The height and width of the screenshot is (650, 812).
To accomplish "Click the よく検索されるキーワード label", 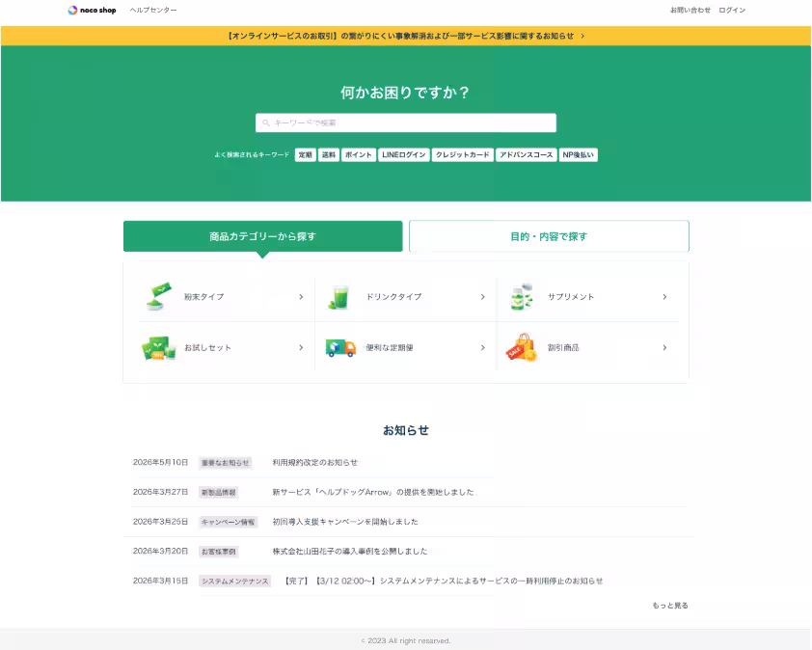I will coord(252,155).
